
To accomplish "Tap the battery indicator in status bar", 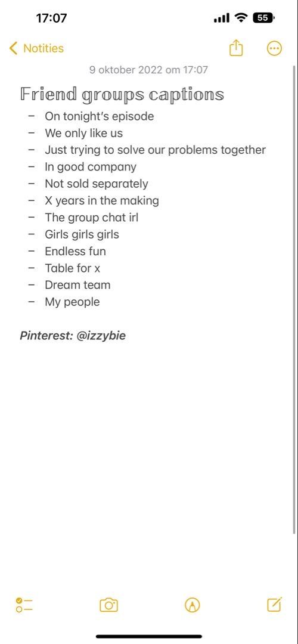I will point(264,18).
